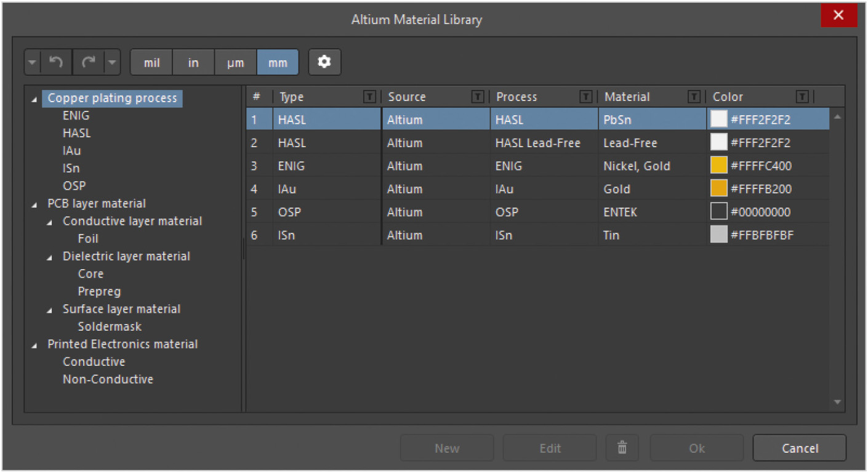Select Conductive under Printed Electronics
The width and height of the screenshot is (868, 473).
pyautogui.click(x=94, y=362)
